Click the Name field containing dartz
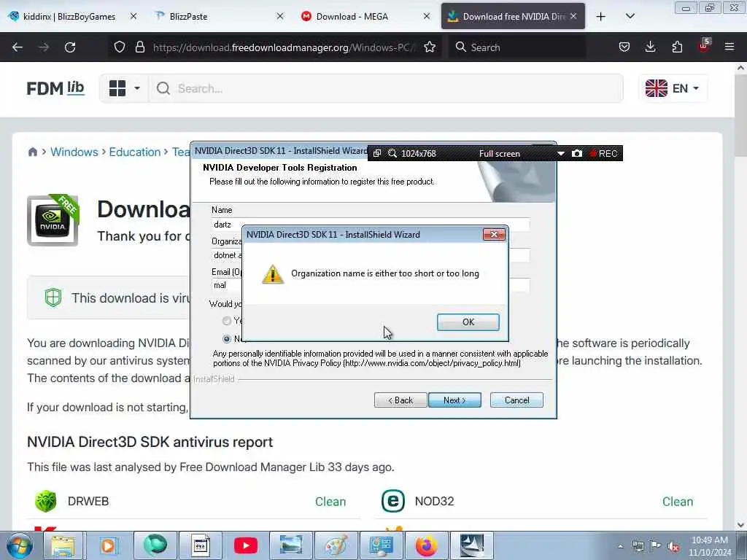This screenshot has width=747, height=560. tap(371, 225)
